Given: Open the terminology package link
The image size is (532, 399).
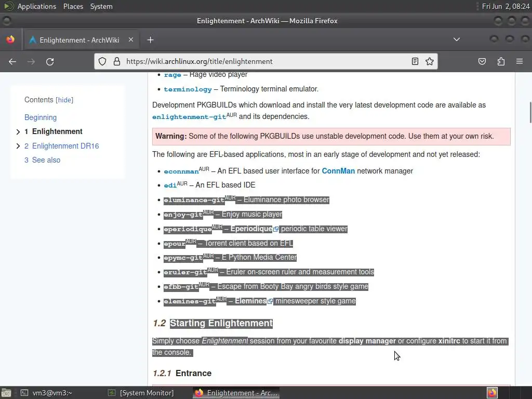Looking at the screenshot, I should [188, 89].
